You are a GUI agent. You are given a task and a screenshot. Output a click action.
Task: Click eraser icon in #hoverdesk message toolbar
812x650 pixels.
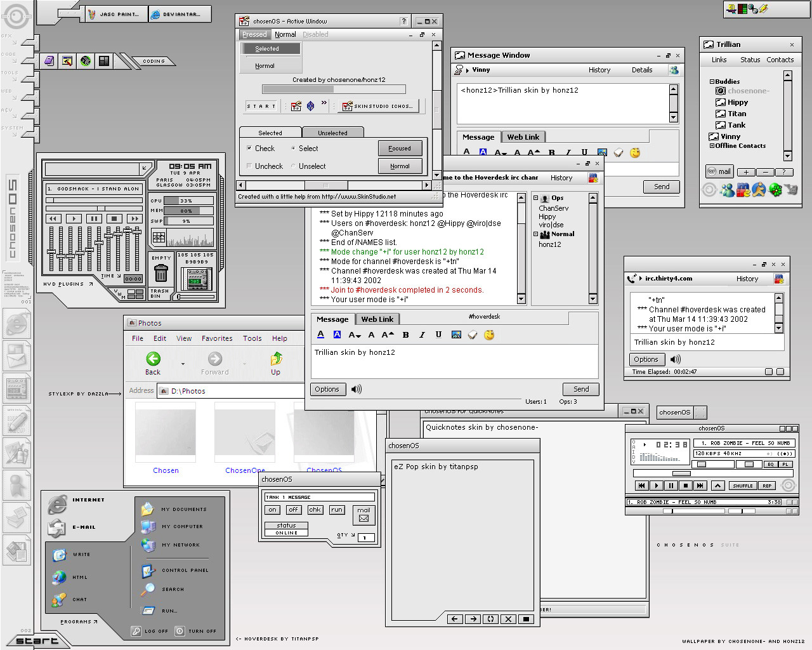473,335
